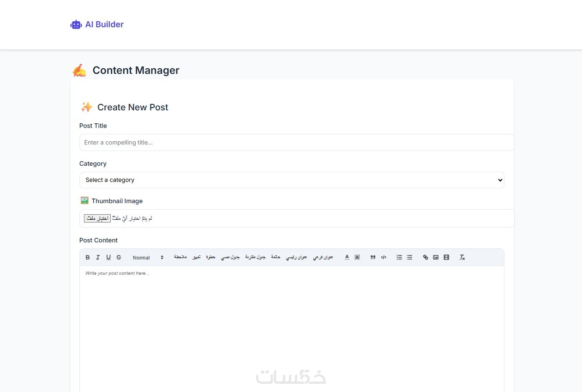Toggle underline formatting
The image size is (582, 392).
tap(108, 258)
